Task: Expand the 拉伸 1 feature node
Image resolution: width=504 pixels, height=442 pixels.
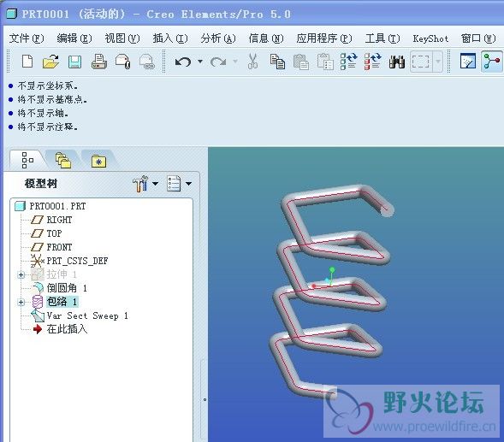Action: tap(21, 275)
